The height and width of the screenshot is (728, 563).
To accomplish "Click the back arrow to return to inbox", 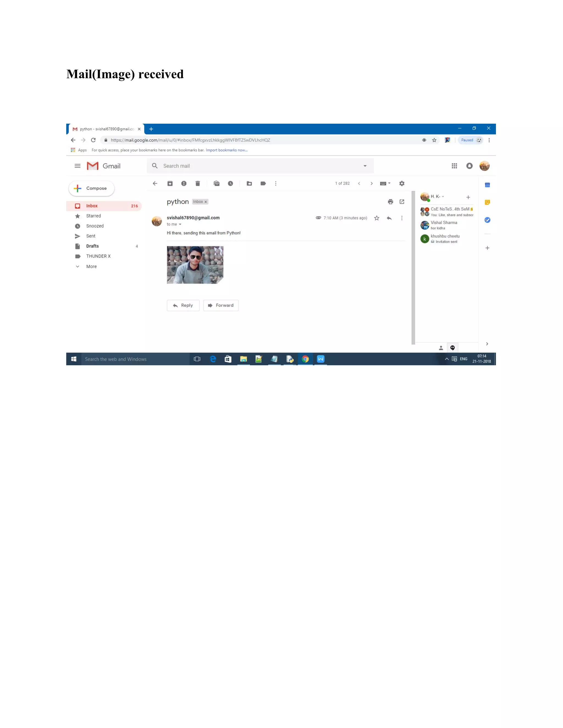I will click(155, 183).
